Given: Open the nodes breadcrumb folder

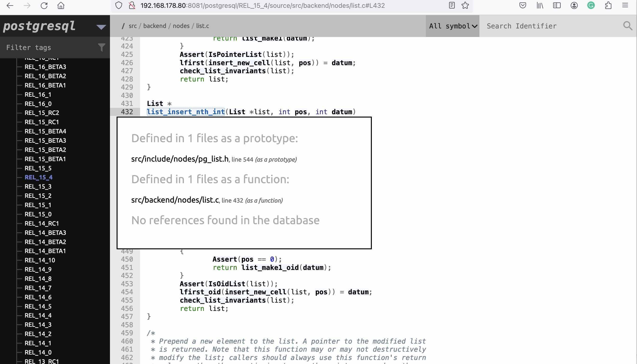Looking at the screenshot, I should (x=181, y=26).
